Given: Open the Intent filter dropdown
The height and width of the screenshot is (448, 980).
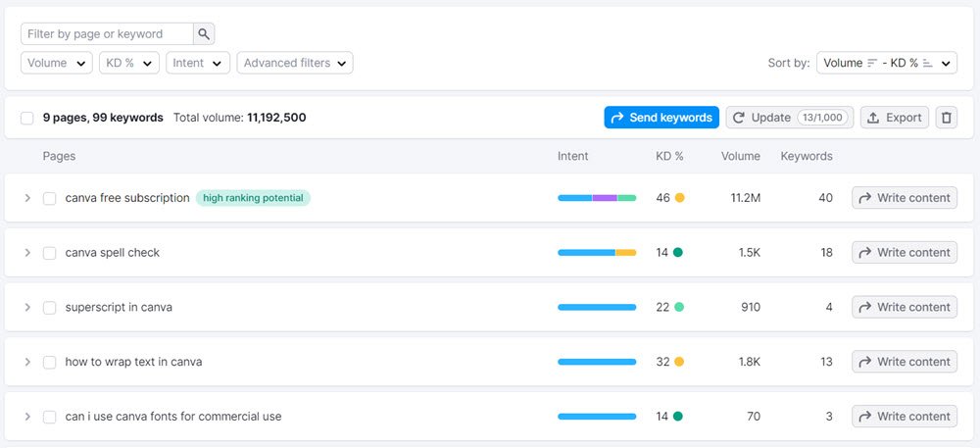Looking at the screenshot, I should coord(198,63).
